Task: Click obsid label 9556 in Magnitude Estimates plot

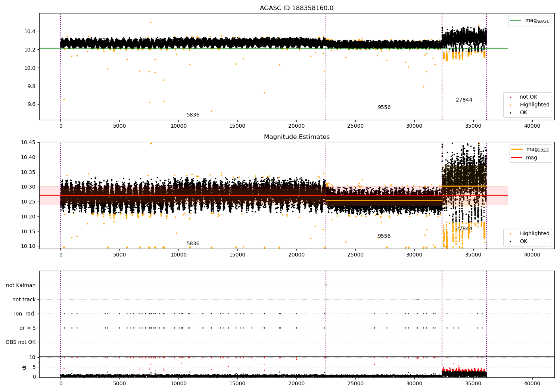Action: pyautogui.click(x=384, y=236)
